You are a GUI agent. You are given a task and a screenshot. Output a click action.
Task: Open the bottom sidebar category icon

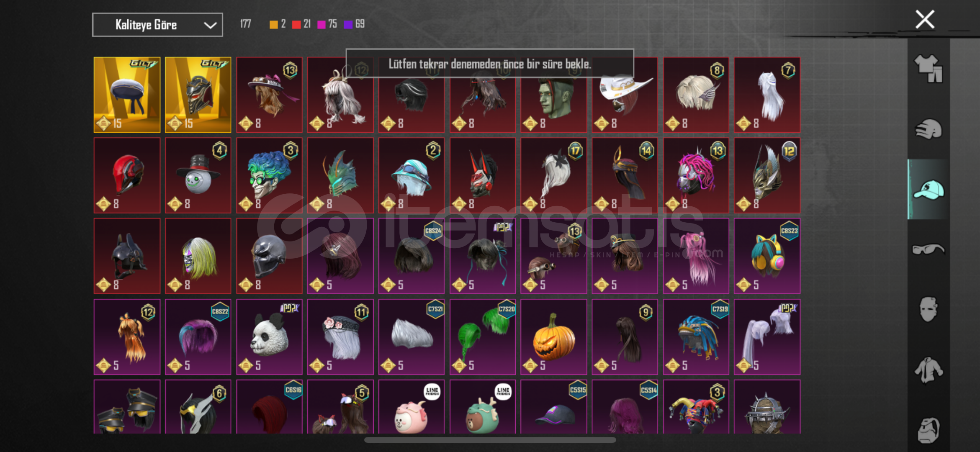(x=928, y=430)
